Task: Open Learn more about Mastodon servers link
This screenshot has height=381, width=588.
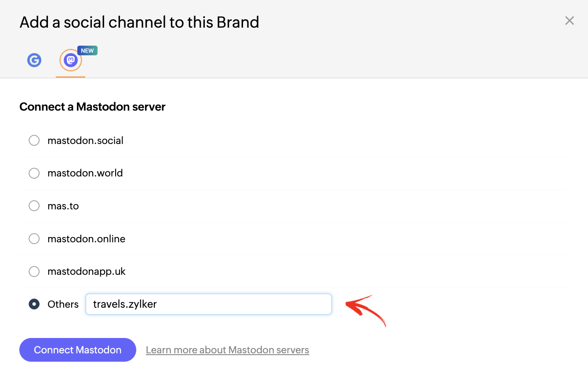Action: pyautogui.click(x=228, y=350)
